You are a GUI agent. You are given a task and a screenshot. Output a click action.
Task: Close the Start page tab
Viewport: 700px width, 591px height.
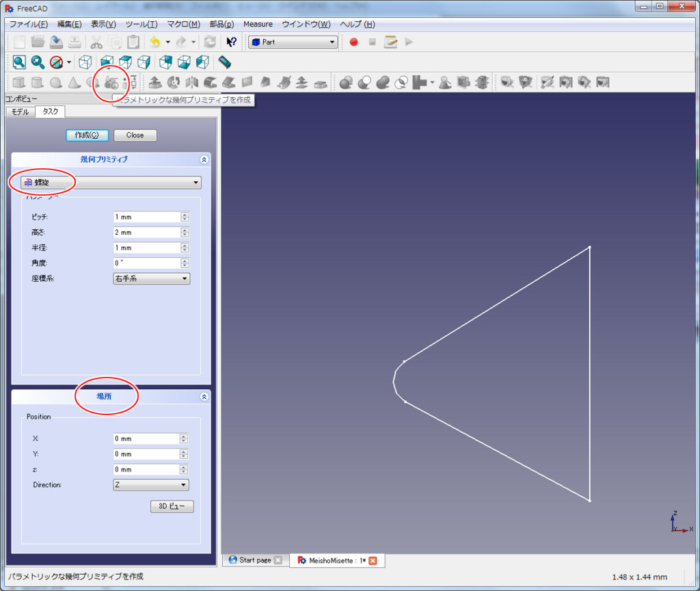(x=278, y=560)
